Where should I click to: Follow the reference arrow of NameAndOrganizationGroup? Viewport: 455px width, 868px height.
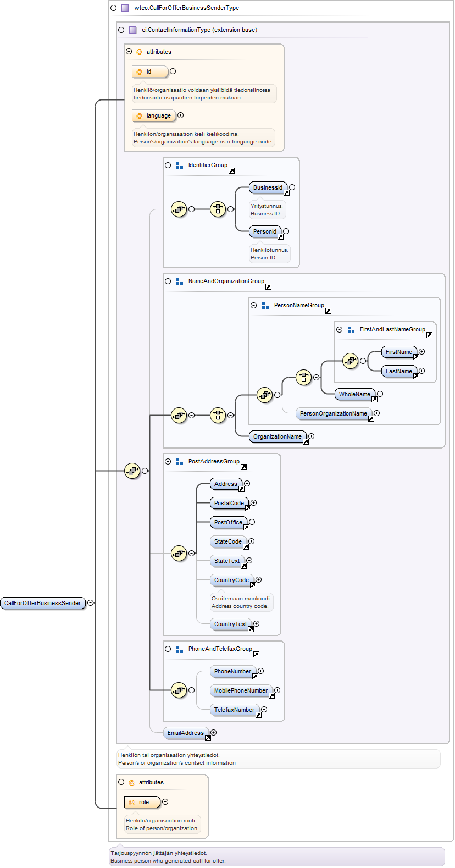click(269, 287)
